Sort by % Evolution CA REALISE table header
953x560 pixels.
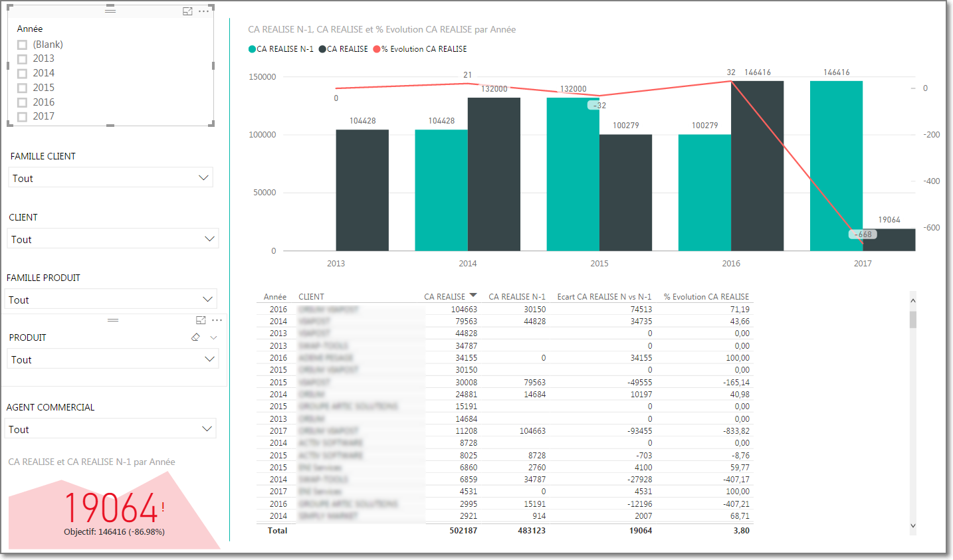(x=706, y=297)
